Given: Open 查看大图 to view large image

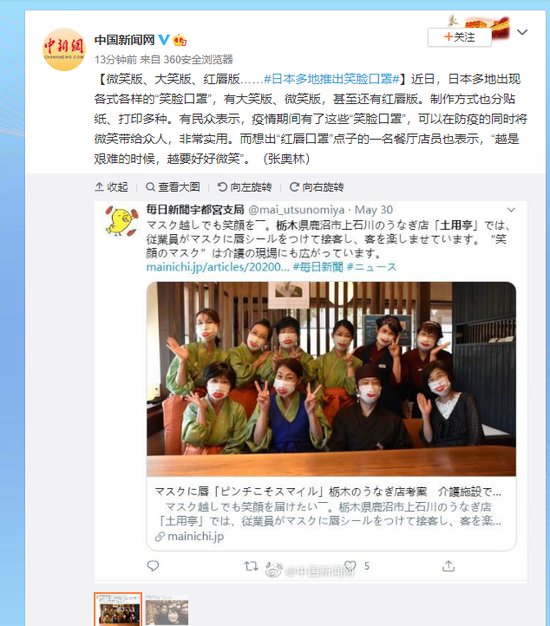Looking at the screenshot, I should point(173,187).
